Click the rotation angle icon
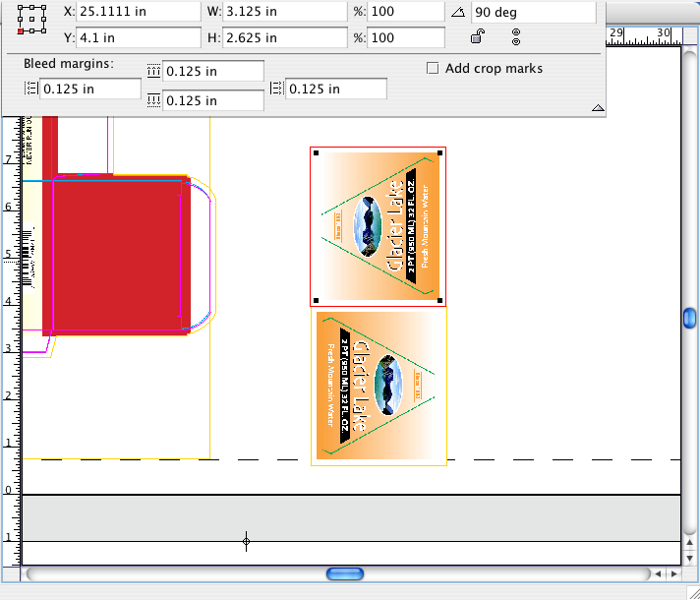The image size is (700, 600). tap(458, 12)
